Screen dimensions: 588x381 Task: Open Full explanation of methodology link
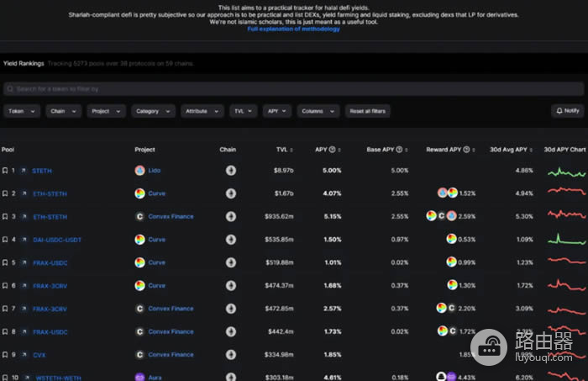(x=294, y=29)
